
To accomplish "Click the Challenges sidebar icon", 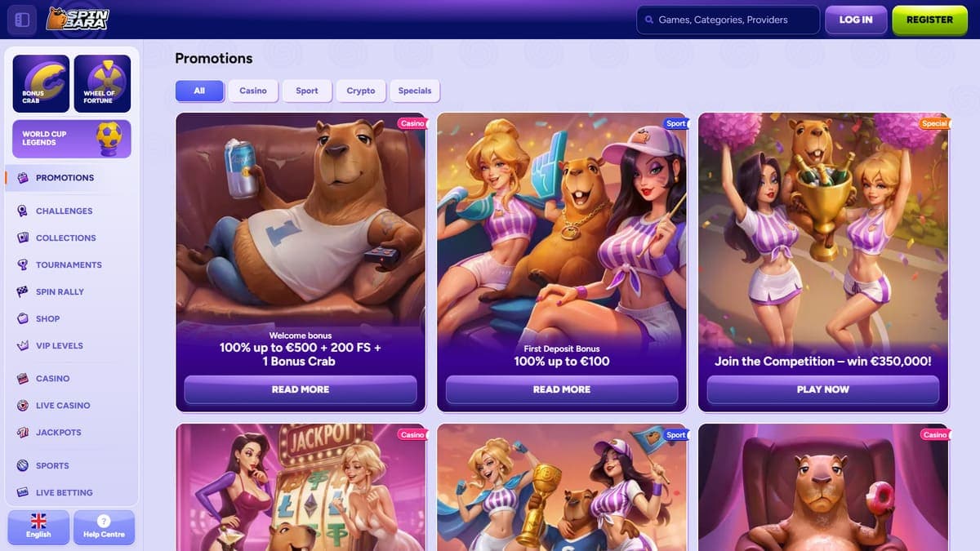I will [23, 211].
